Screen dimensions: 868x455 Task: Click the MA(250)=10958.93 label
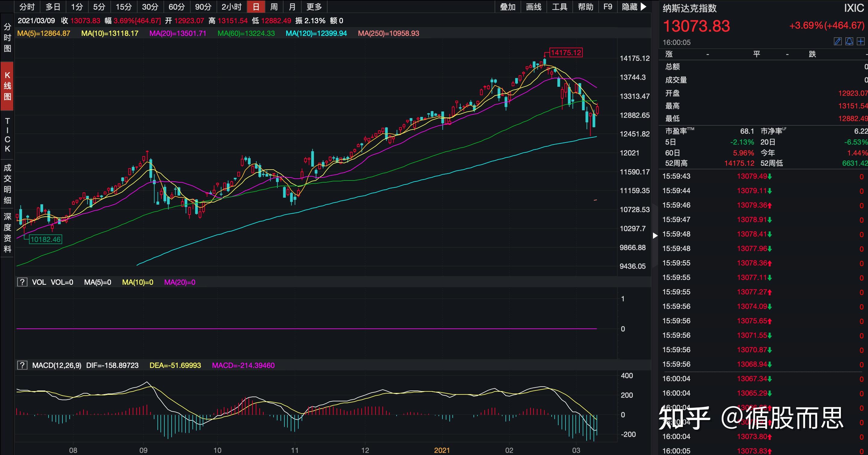coord(388,33)
